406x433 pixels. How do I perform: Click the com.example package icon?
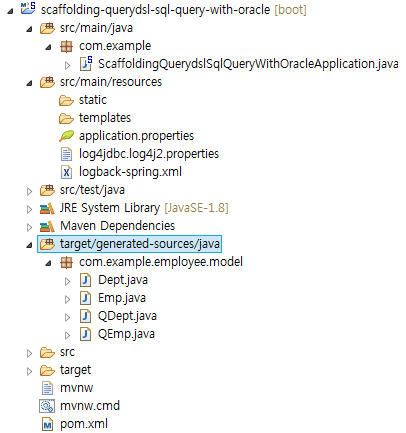[x=66, y=47]
